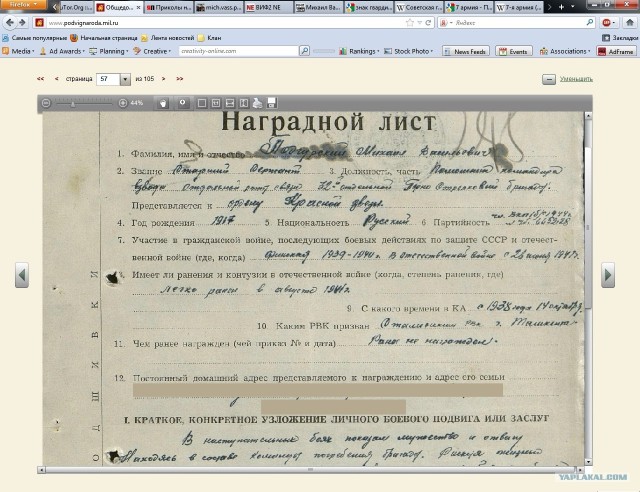This screenshot has height=492, width=640.
Task: Go to next page with > link
Action: [x=163, y=79]
